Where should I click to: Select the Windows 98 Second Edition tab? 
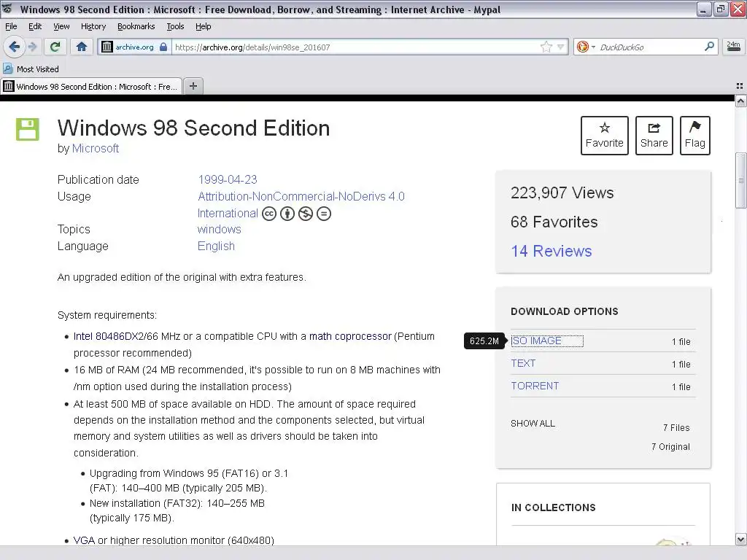(91, 86)
